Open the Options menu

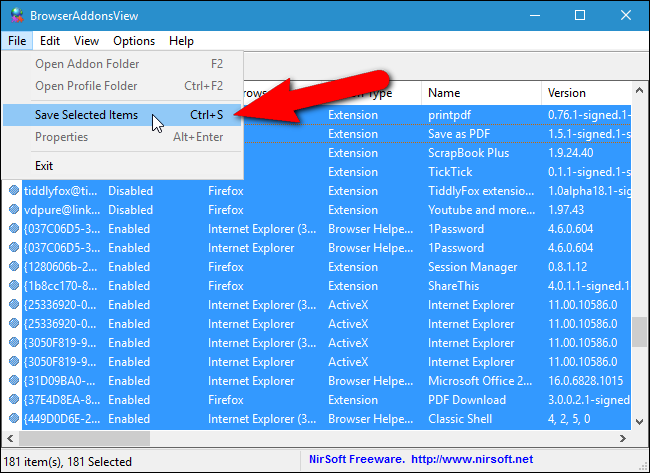tap(134, 41)
